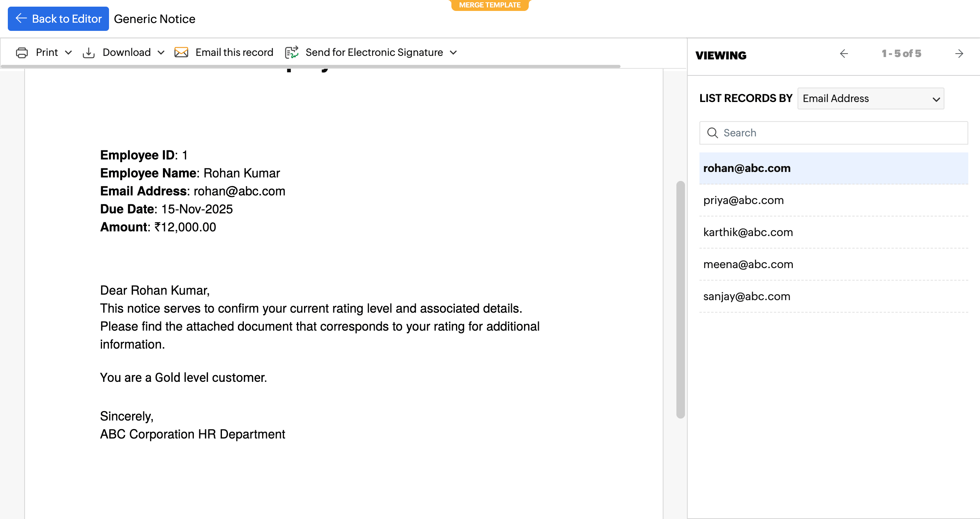The width and height of the screenshot is (980, 519).
Task: Click the back arrow in Back to Editor
Action: (x=21, y=18)
